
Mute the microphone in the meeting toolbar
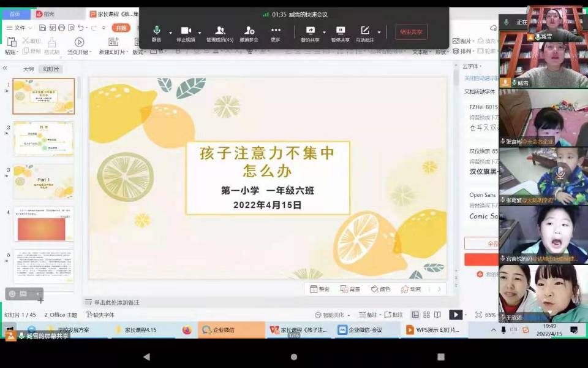156,31
